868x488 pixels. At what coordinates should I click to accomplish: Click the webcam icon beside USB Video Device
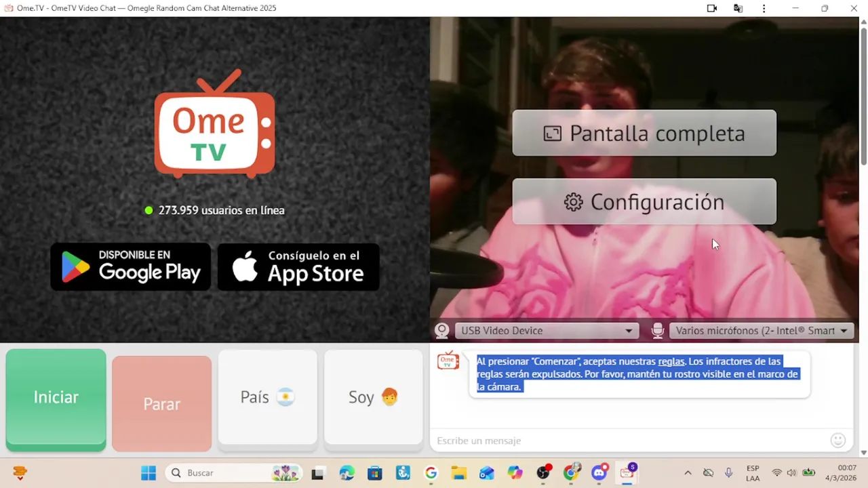click(442, 331)
